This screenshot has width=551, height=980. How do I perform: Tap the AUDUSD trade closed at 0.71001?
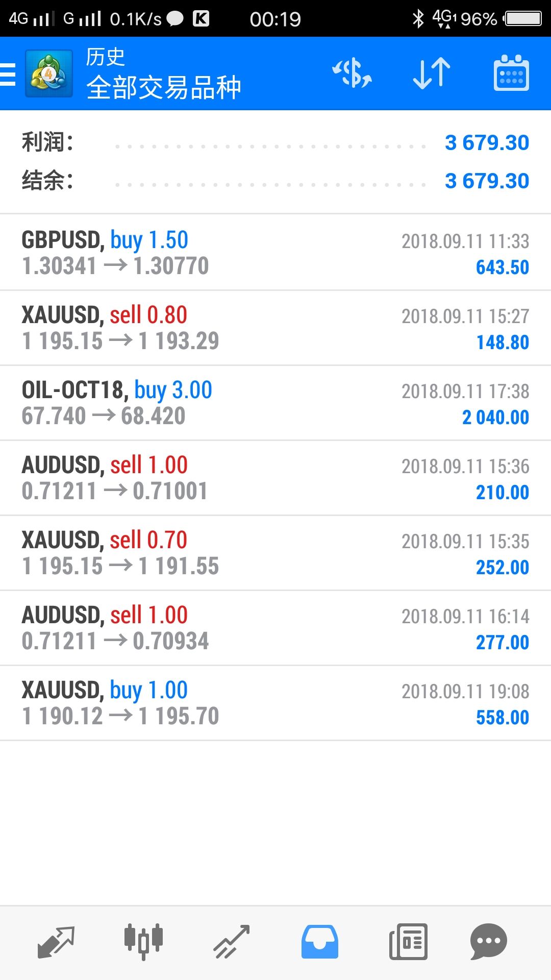point(275,478)
